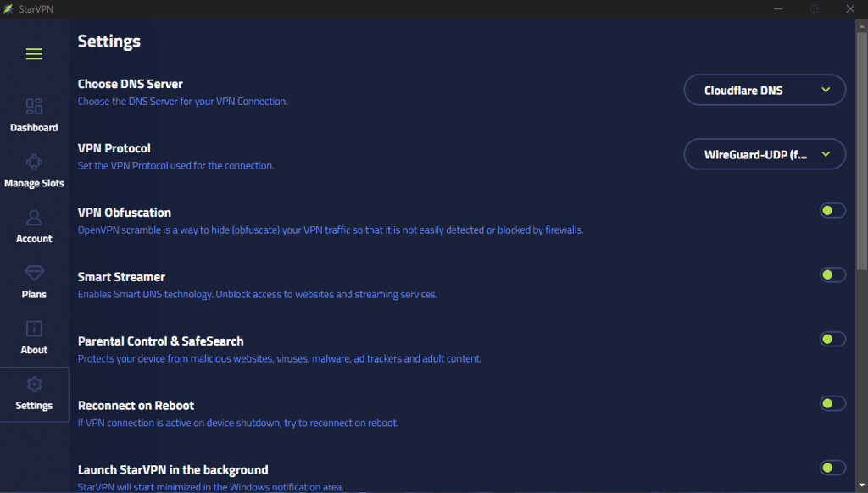This screenshot has height=493, width=868.
Task: Click 'OpenVPN scramble is a way' description
Action: coord(331,230)
